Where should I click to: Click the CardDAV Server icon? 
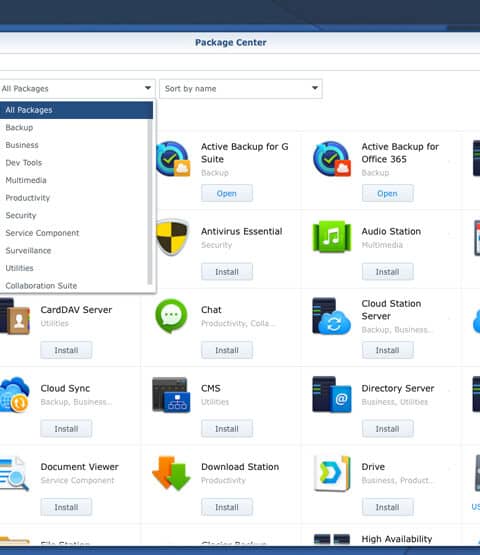click(x=15, y=316)
